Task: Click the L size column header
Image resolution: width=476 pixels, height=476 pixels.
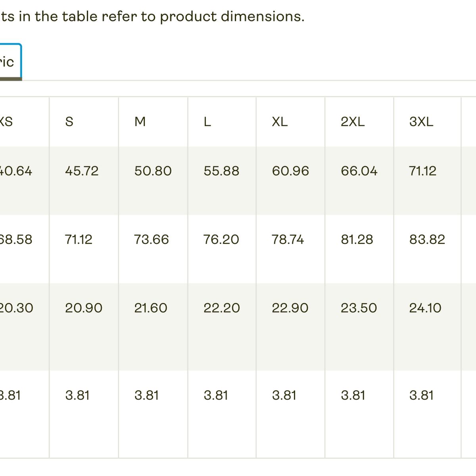Action: 207,121
